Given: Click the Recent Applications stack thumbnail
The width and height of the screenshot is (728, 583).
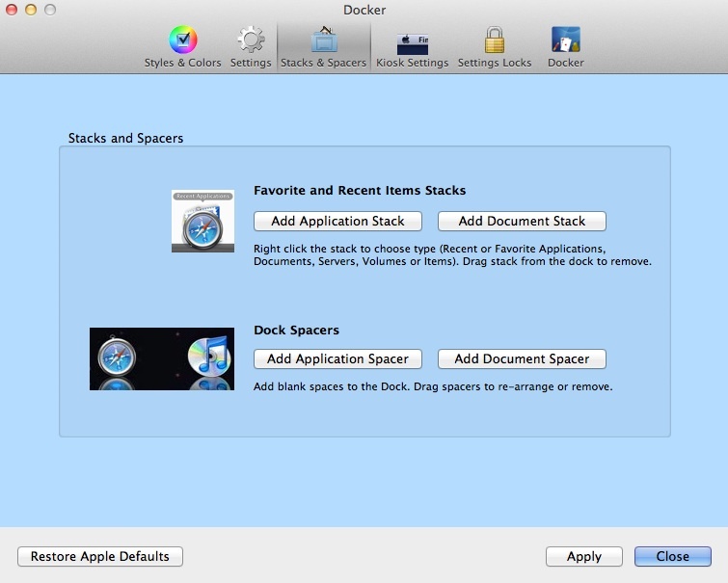Looking at the screenshot, I should tap(202, 221).
